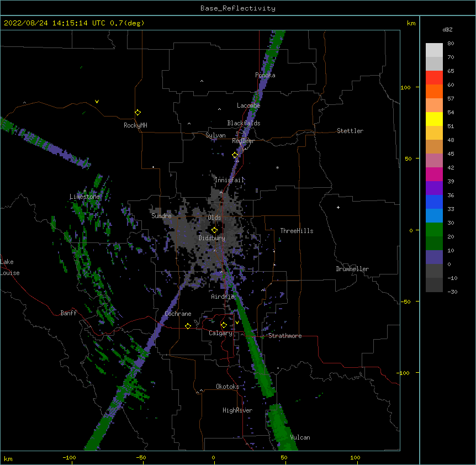The image size is (476, 465).
Task: Click the HighRiver label
Action: 237,410
